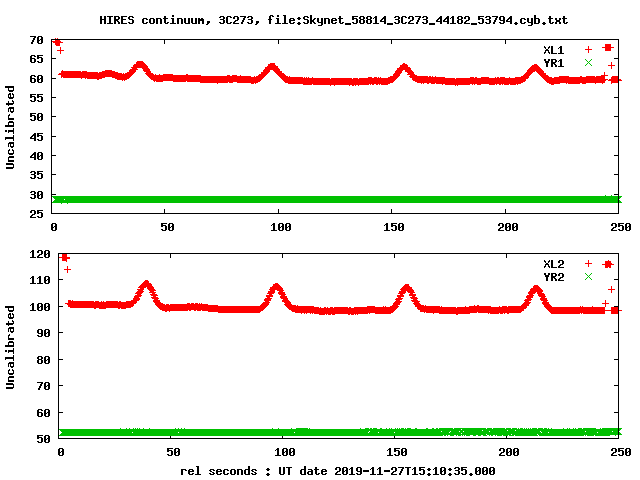Viewport: 640px width, 480px height.
Task: Click the XL1 outlier point near value 70
Action: [x=57, y=42]
